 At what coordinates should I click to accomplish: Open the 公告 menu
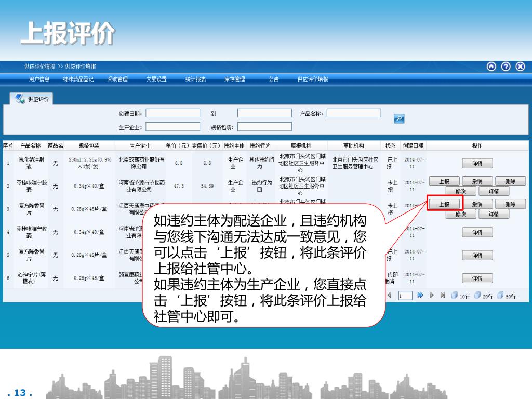(x=274, y=79)
